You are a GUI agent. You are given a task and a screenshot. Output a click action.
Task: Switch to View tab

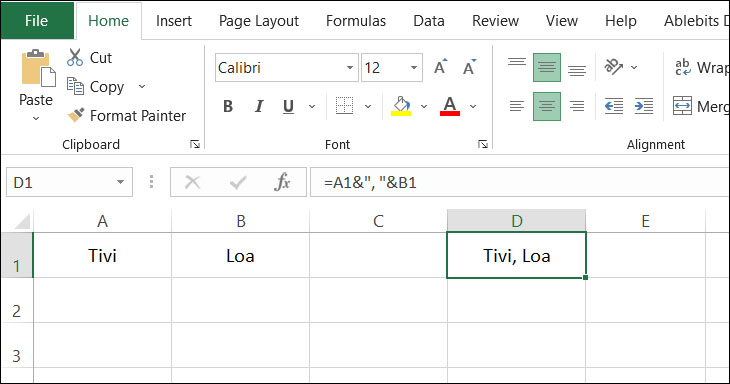point(561,20)
